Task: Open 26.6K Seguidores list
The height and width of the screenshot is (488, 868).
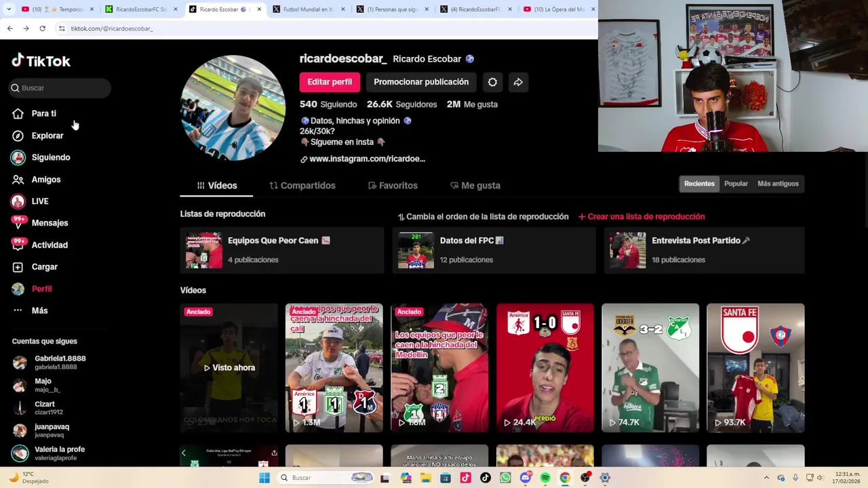Action: (402, 104)
